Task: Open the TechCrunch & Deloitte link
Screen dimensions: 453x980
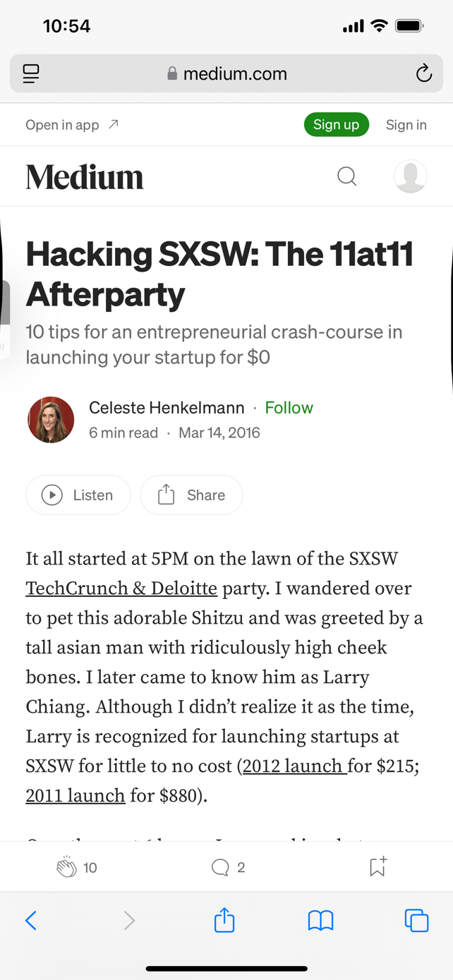Action: tap(121, 588)
